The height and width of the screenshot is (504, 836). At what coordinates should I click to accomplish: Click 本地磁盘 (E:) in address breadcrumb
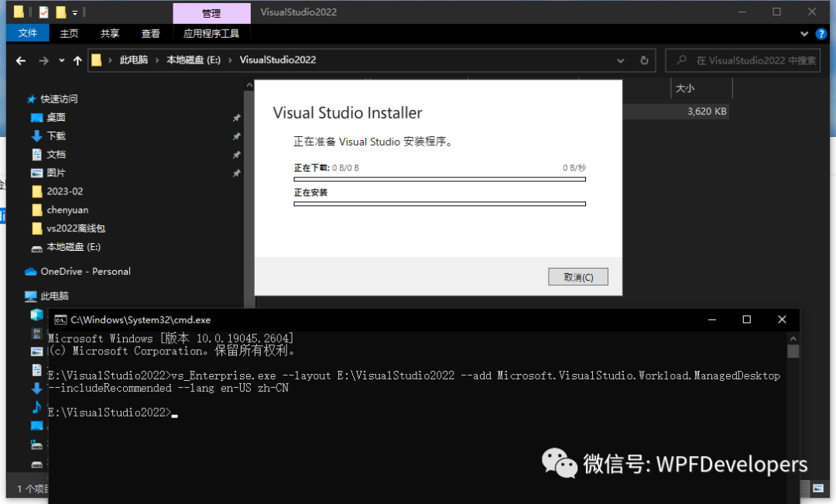click(194, 60)
